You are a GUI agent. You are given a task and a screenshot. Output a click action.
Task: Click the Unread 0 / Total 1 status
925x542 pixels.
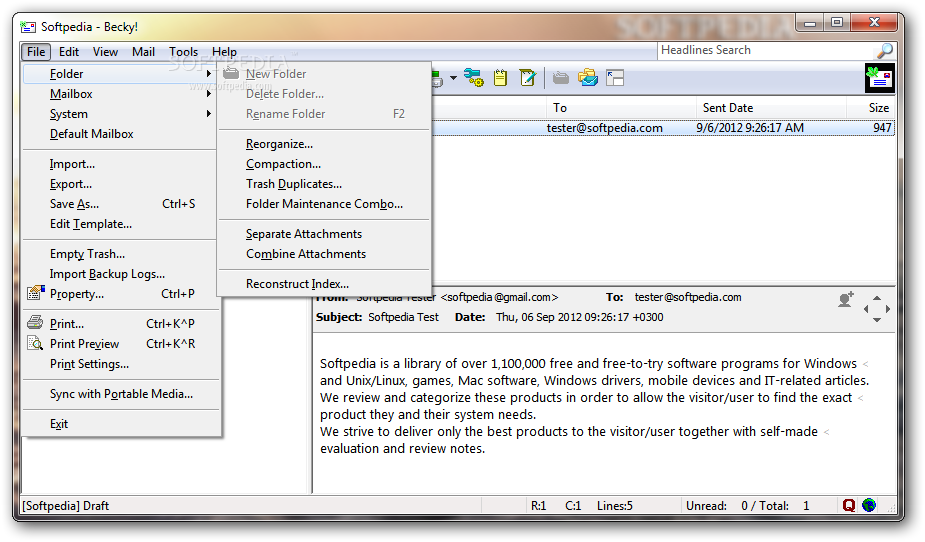748,506
